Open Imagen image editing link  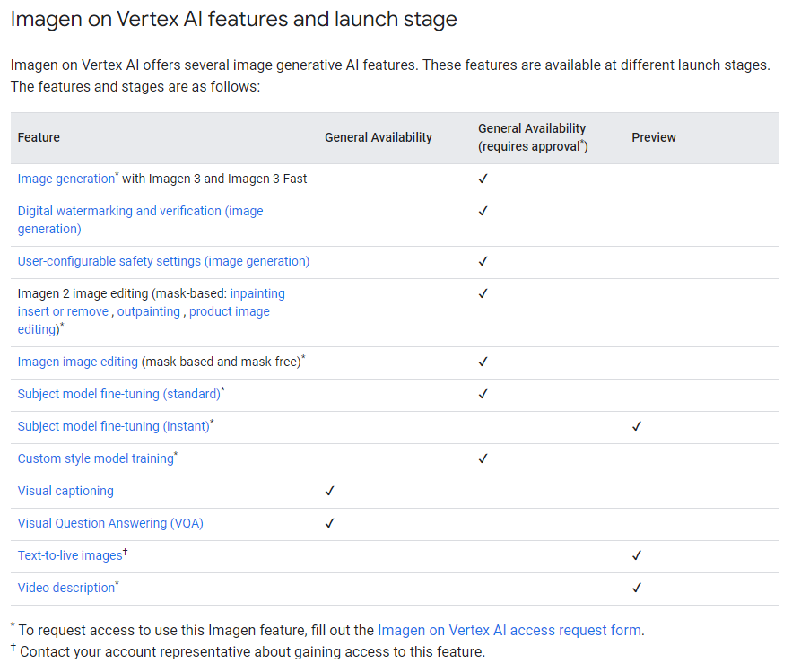pos(78,362)
